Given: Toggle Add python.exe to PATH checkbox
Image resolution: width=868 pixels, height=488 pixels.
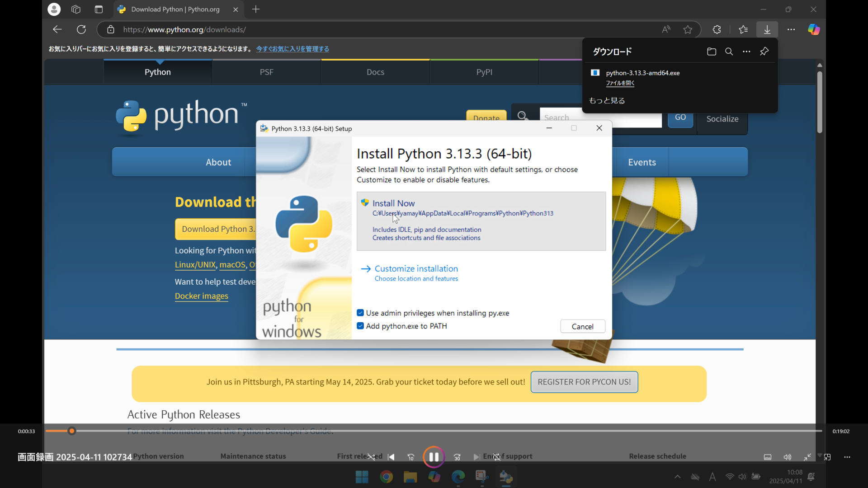Looking at the screenshot, I should tap(360, 326).
